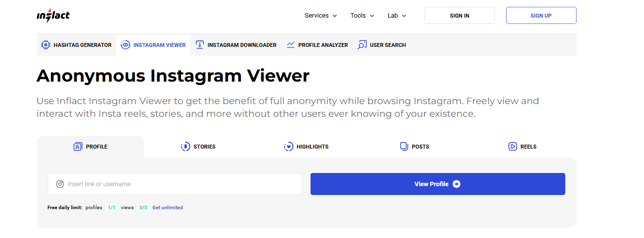Click the Instagram icon in the input field
This screenshot has height=238, width=644.
click(60, 184)
